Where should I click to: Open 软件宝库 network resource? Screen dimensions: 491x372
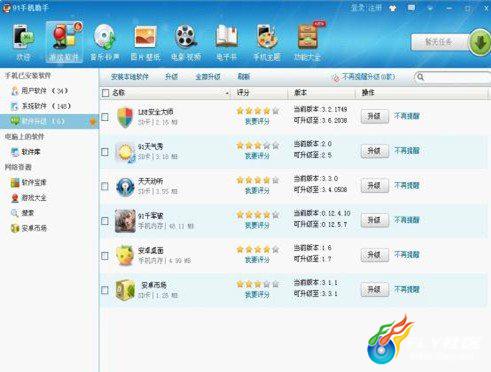(x=29, y=183)
